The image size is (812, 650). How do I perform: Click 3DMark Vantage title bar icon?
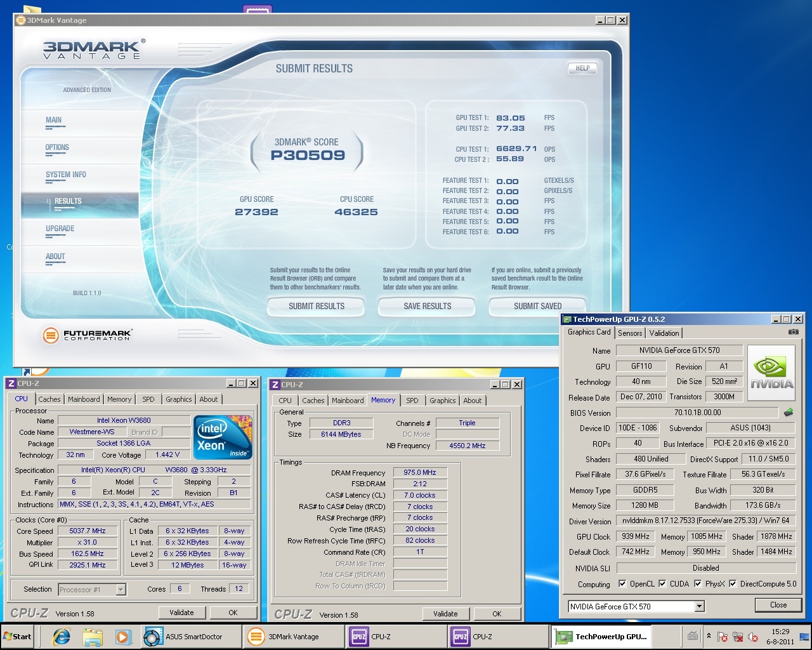coord(20,20)
